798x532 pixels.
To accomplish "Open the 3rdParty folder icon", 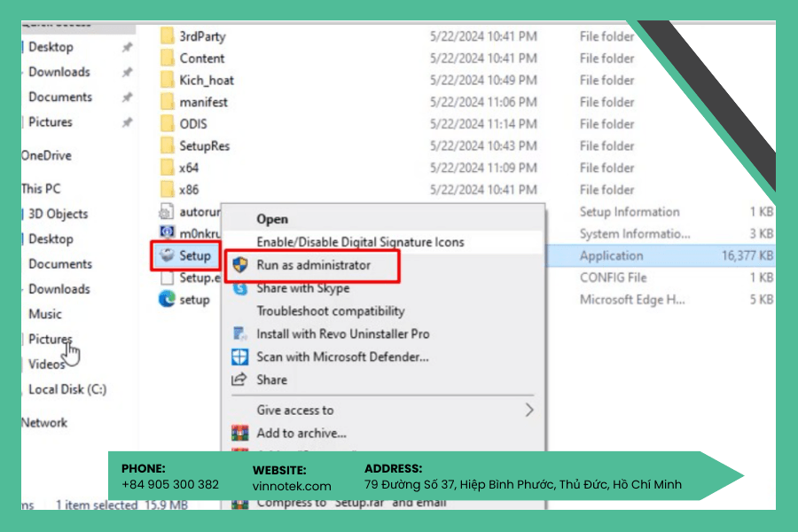I will (x=167, y=36).
